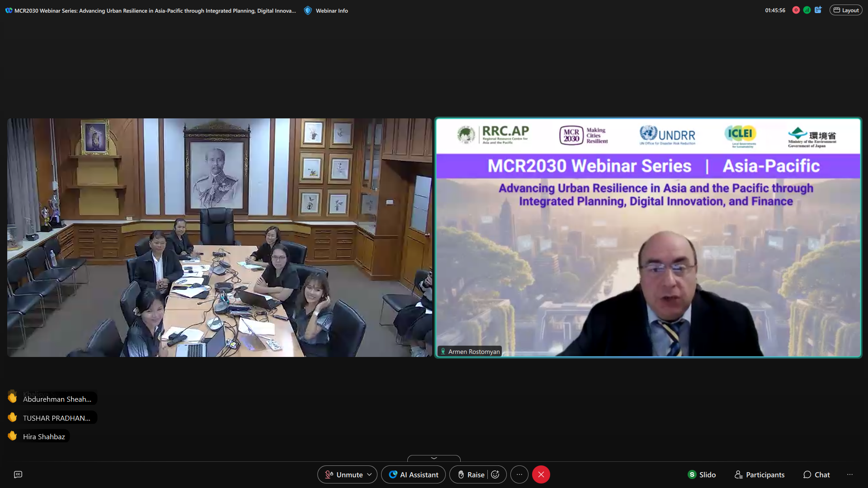868x488 pixels.
Task: Open the Participants panel
Action: pyautogui.click(x=759, y=474)
